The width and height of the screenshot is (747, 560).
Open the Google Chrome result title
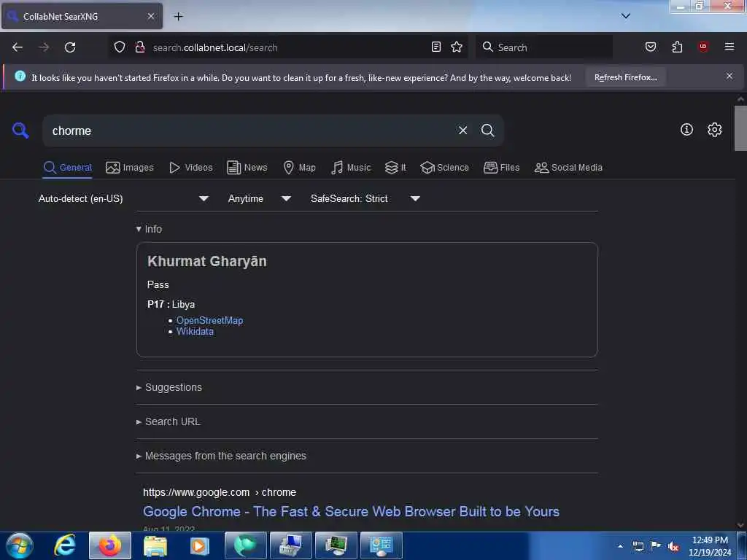coord(351,511)
